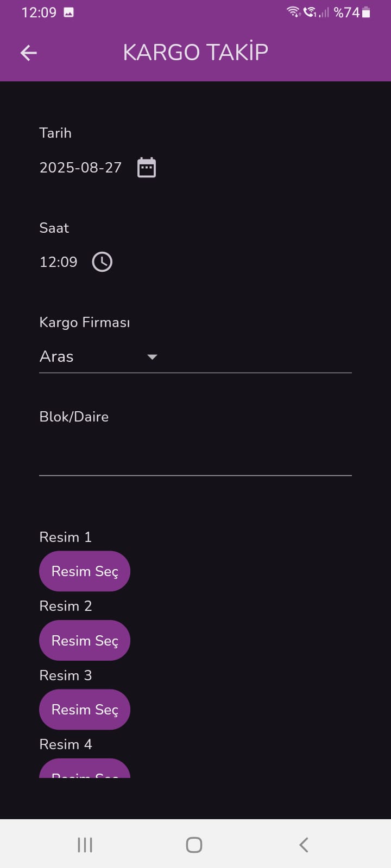This screenshot has height=868, width=391.
Task: Tap the back arrow in the header
Action: pos(29,53)
